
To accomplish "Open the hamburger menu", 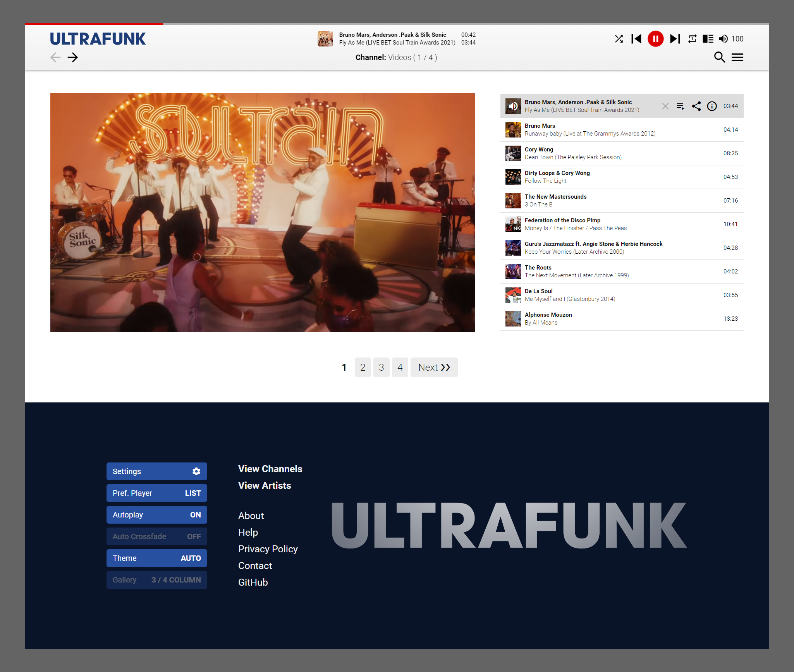I will [737, 57].
